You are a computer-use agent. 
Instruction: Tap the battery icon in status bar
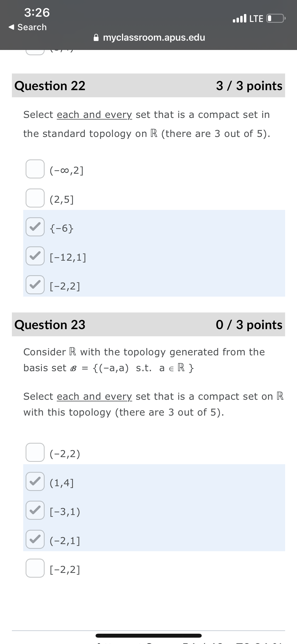[276, 19]
